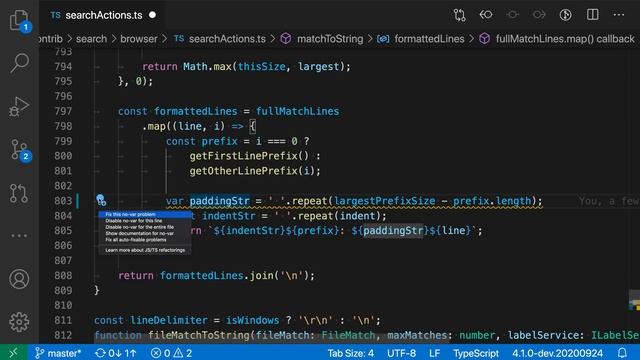The width and height of the screenshot is (640, 360).
Task: Click line number 808 in the gutter
Action: 63,276
